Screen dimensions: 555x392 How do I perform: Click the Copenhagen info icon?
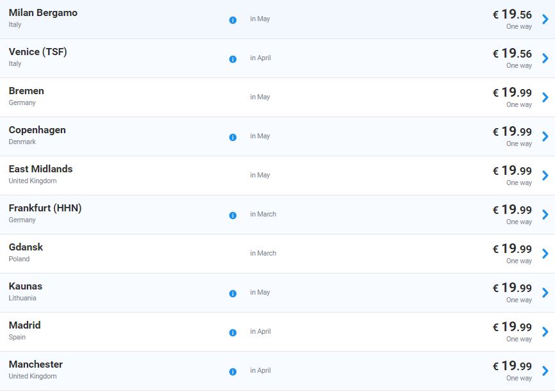[233, 137]
